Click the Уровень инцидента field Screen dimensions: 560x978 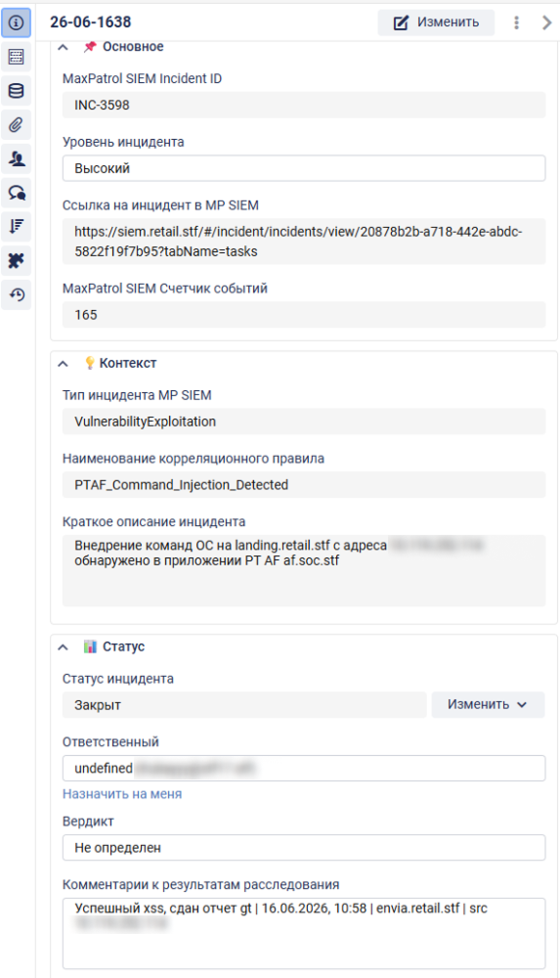(x=304, y=168)
